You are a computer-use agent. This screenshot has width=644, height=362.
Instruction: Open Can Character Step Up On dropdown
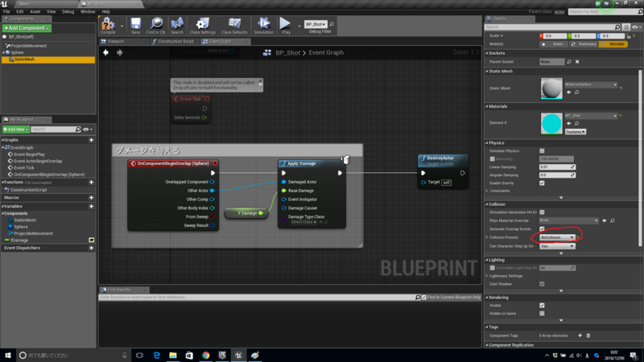pyautogui.click(x=557, y=246)
